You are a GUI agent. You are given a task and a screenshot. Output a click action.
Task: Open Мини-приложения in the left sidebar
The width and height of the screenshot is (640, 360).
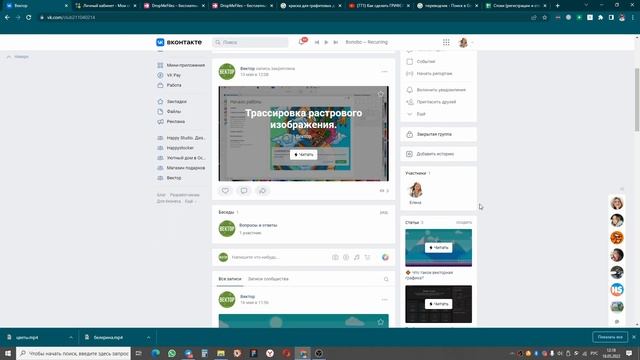coord(181,65)
